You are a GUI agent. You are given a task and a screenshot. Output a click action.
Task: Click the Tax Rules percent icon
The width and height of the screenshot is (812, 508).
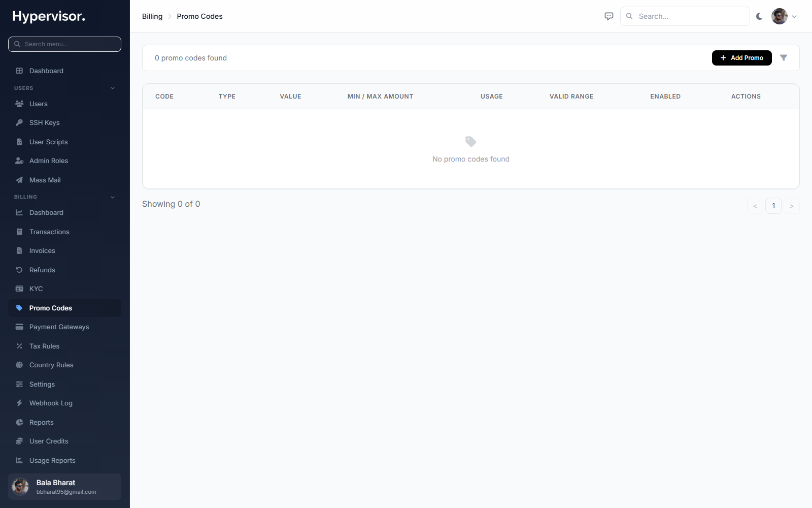coord(19,346)
